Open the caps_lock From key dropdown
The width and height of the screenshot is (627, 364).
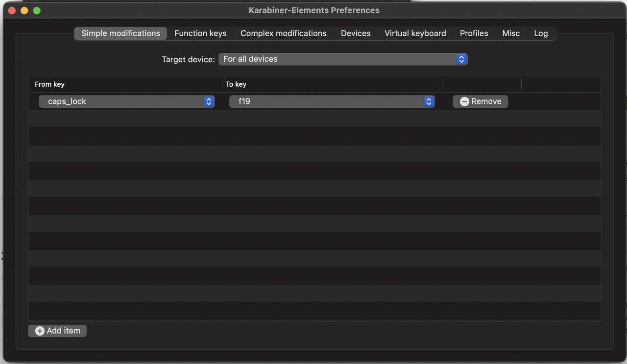pos(126,101)
